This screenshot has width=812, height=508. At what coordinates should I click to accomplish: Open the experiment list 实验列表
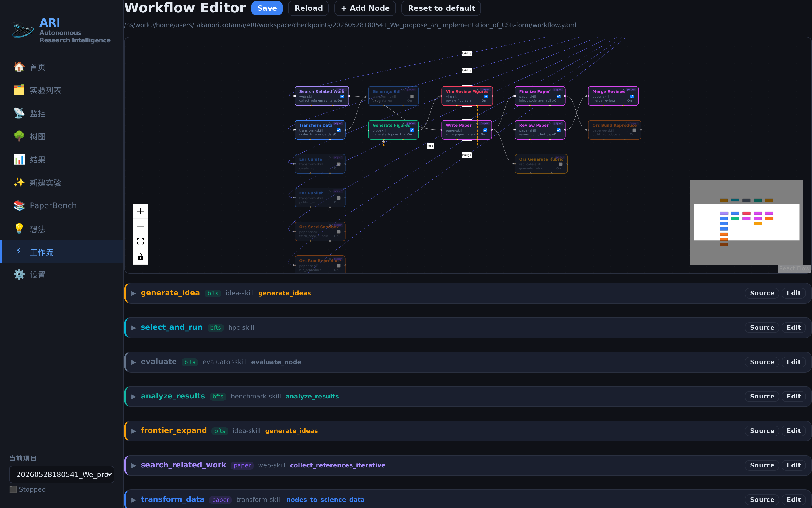(x=62, y=90)
